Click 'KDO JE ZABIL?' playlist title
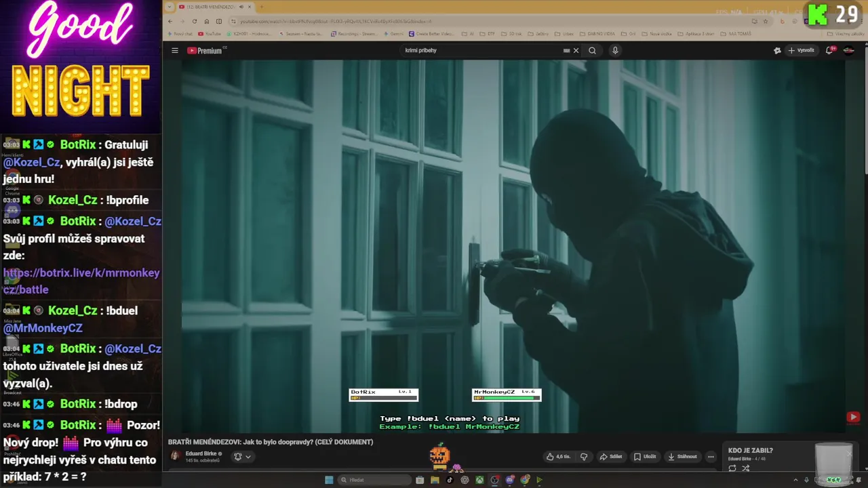Image resolution: width=868 pixels, height=488 pixels. click(750, 450)
